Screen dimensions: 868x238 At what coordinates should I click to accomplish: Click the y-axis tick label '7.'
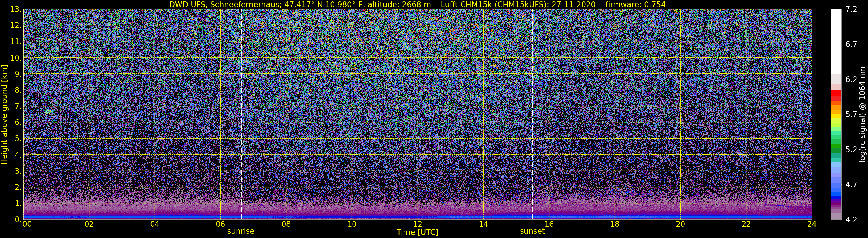(18, 107)
